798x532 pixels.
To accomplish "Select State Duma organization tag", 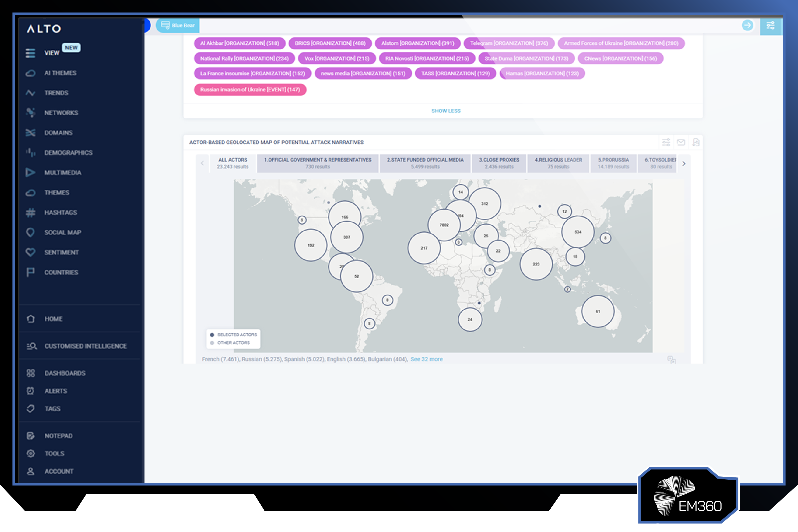I will 526,58.
